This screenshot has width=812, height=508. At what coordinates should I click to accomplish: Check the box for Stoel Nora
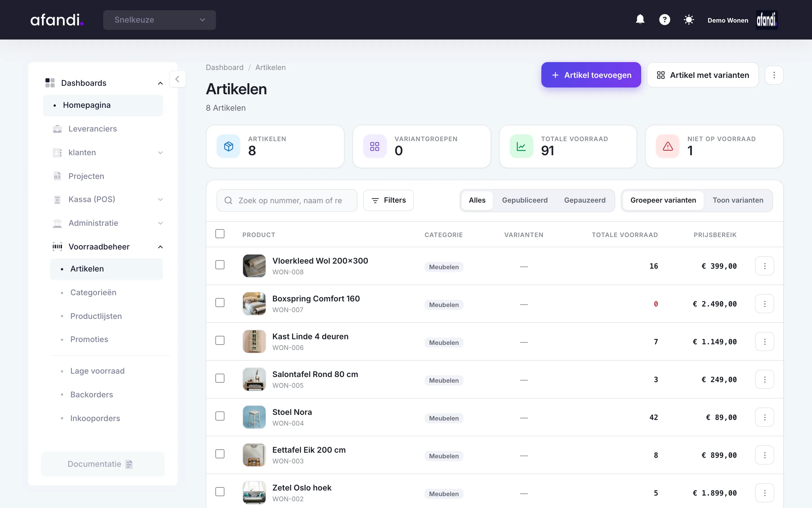pos(220,416)
